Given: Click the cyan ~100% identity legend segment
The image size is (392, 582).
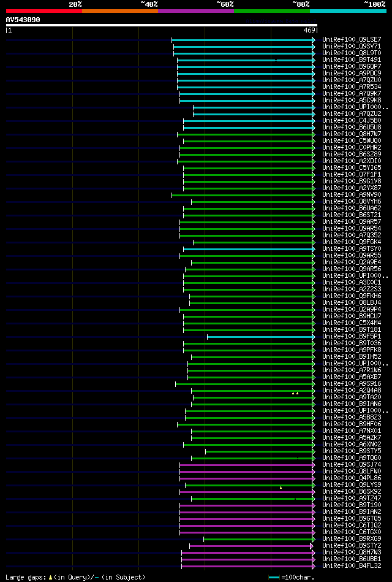Looking at the screenshot, I should coord(348,11).
